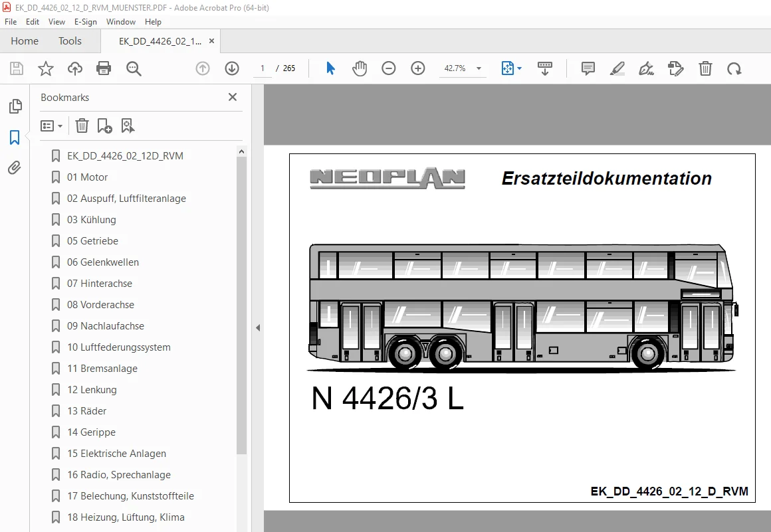This screenshot has height=532, width=771.
Task: Print the document
Action: coord(104,68)
